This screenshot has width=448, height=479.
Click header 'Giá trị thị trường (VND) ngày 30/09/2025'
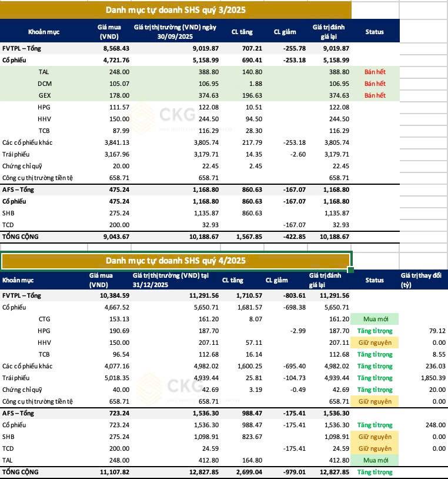175,32
